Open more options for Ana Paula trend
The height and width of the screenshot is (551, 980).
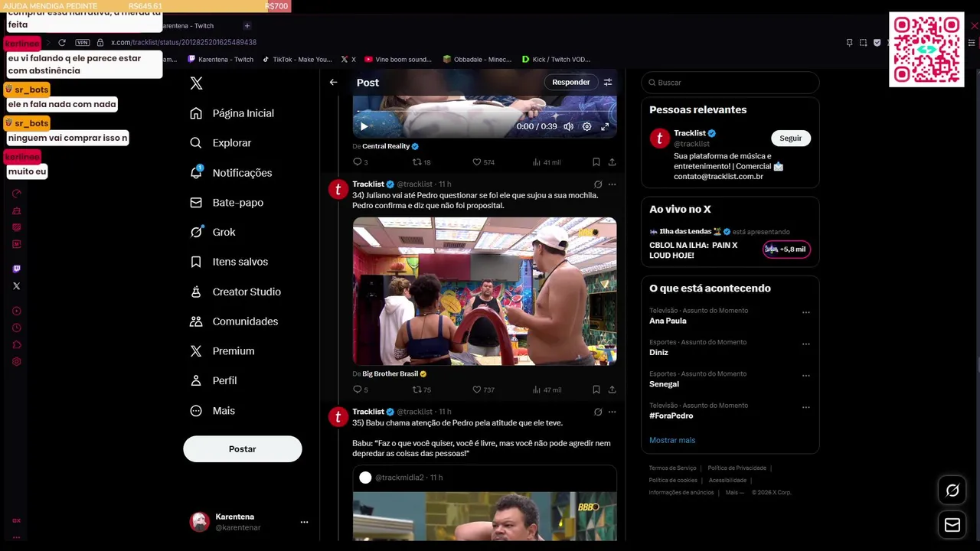click(805, 312)
